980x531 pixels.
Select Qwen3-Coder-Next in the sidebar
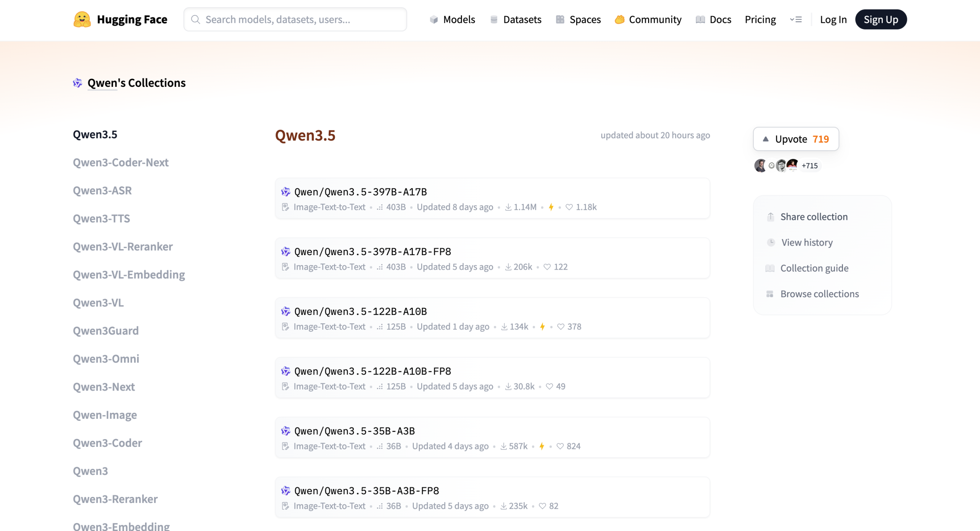(x=121, y=162)
